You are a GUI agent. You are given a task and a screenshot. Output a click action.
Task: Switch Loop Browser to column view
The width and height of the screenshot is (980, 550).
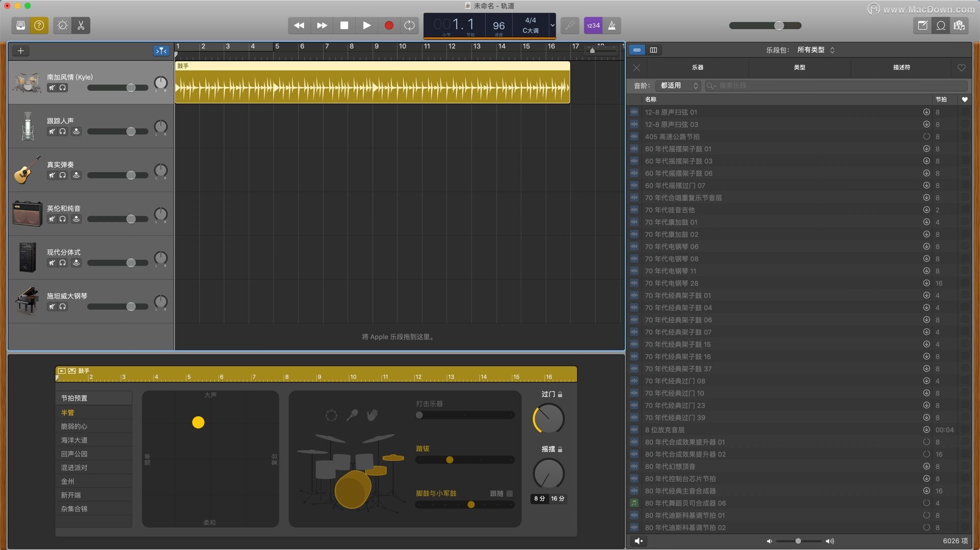pyautogui.click(x=653, y=50)
